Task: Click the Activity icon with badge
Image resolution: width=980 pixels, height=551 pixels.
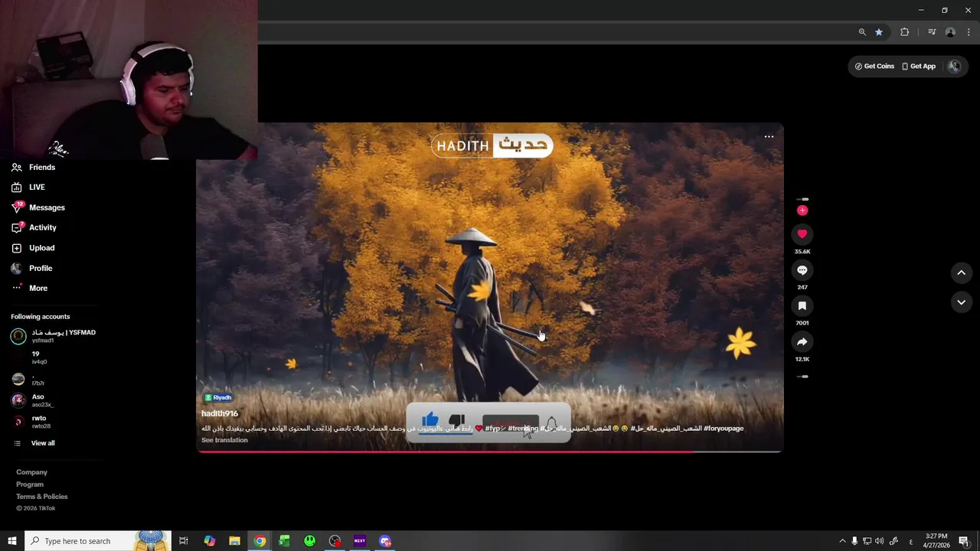Action: pos(17,227)
